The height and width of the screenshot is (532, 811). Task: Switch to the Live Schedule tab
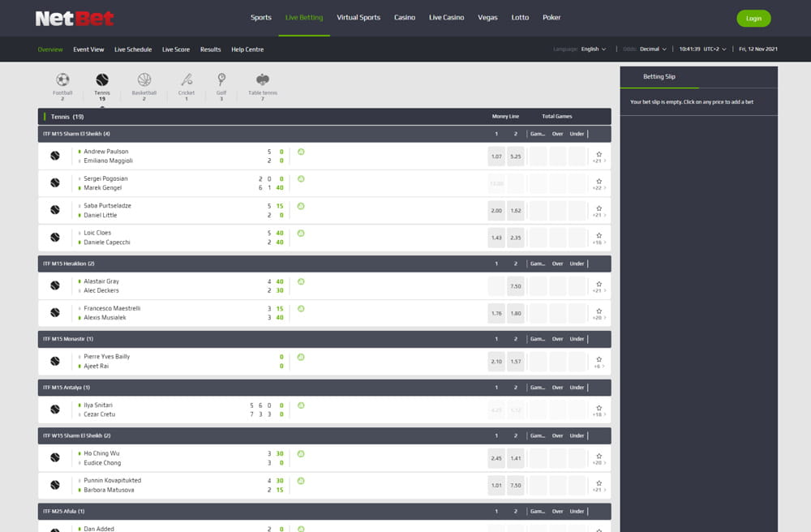click(133, 49)
